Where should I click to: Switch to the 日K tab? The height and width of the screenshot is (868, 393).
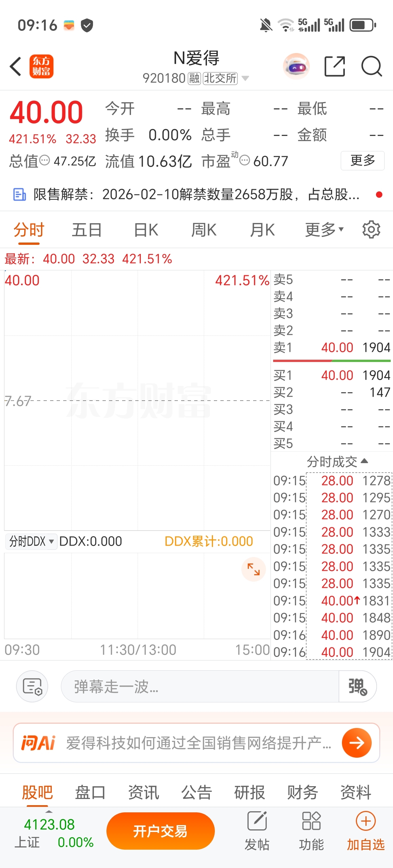146,230
